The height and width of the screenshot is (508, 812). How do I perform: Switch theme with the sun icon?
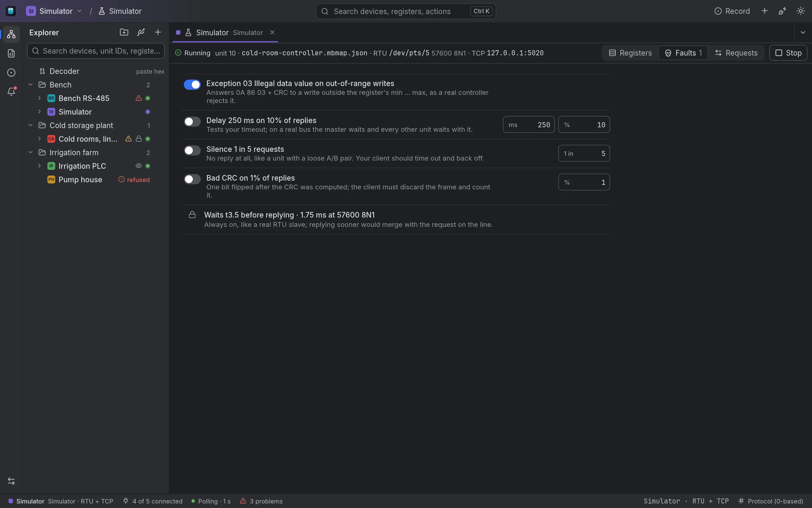(x=801, y=11)
